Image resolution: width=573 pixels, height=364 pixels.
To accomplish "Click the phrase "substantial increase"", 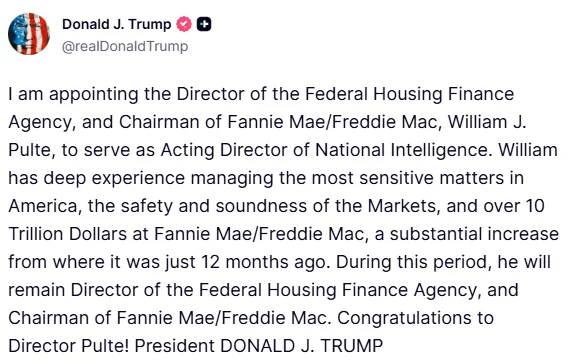I will [x=474, y=234].
